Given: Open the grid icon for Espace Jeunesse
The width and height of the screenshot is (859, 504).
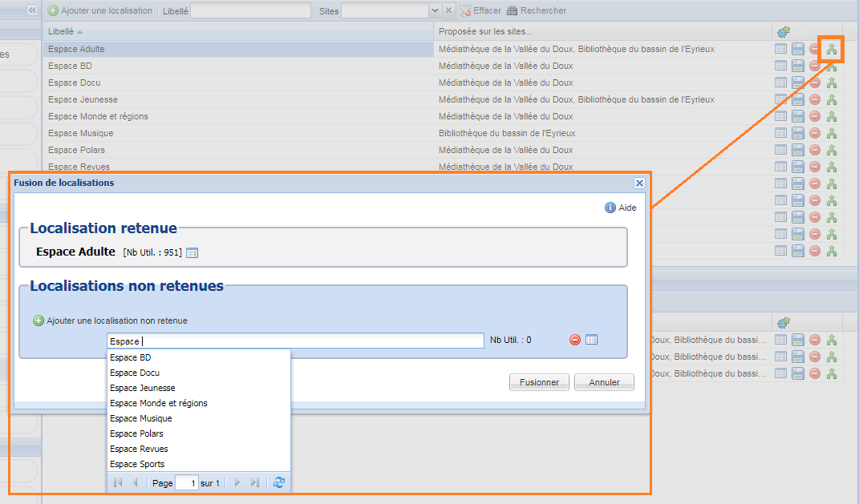Looking at the screenshot, I should [x=781, y=100].
